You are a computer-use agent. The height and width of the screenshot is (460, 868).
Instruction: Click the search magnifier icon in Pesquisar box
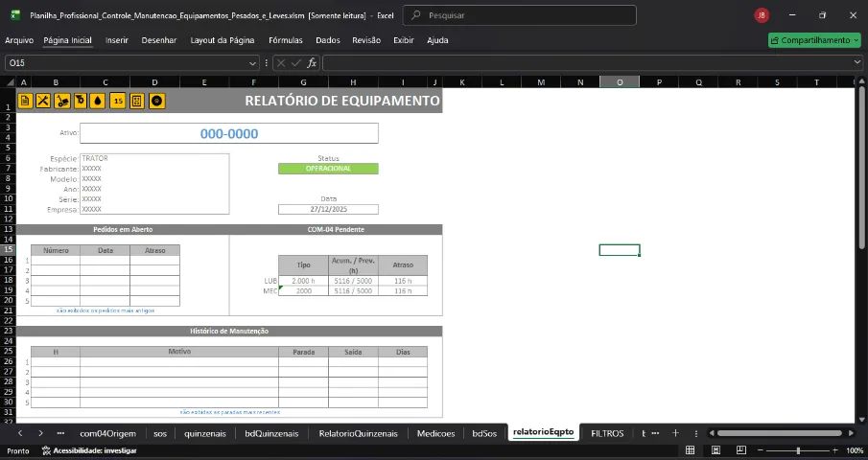pos(415,15)
